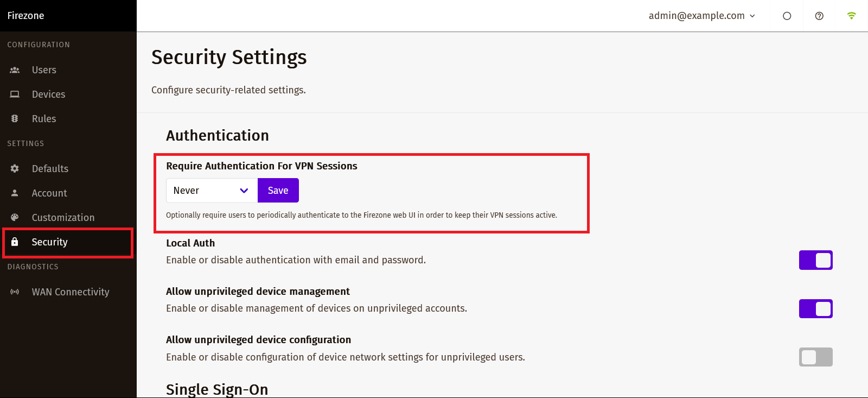Click the CONFIGURATION sidebar section label

(x=39, y=45)
